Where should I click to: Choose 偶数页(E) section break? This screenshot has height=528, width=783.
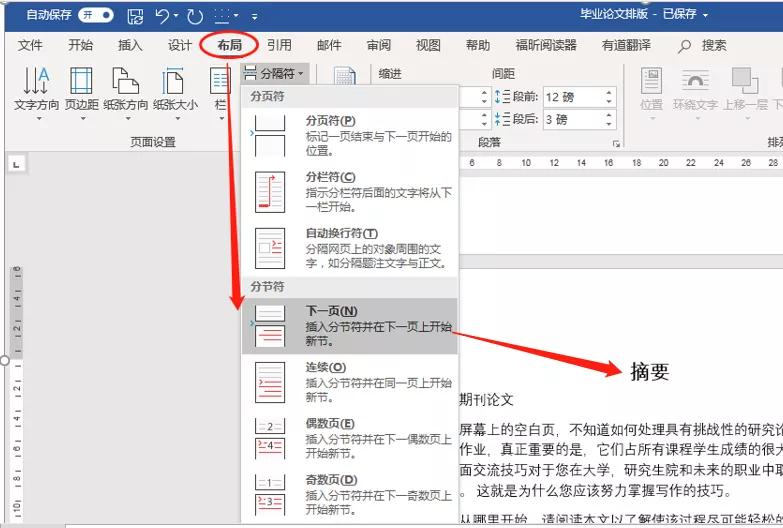pos(350,439)
